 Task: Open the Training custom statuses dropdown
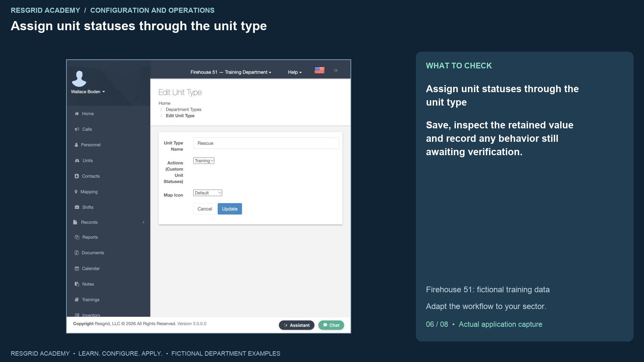coord(204,161)
